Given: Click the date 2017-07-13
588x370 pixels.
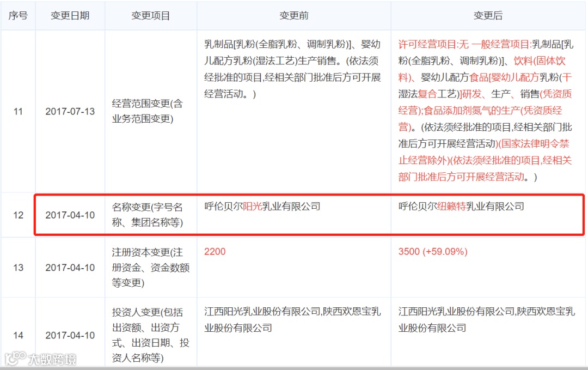Looking at the screenshot, I should [x=70, y=112].
